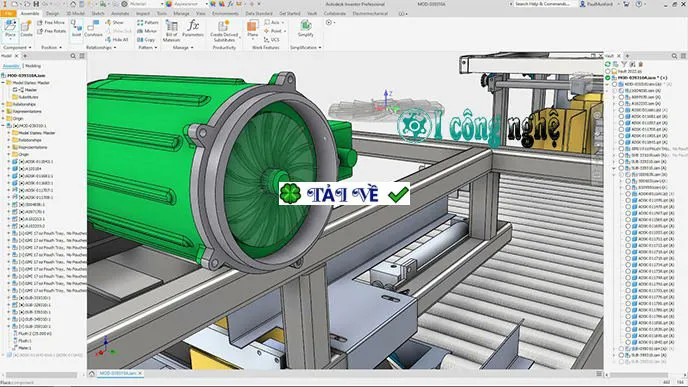This screenshot has width=688, height=387.
Task: Select the Modeling view in Model browser
Action: (x=33, y=66)
